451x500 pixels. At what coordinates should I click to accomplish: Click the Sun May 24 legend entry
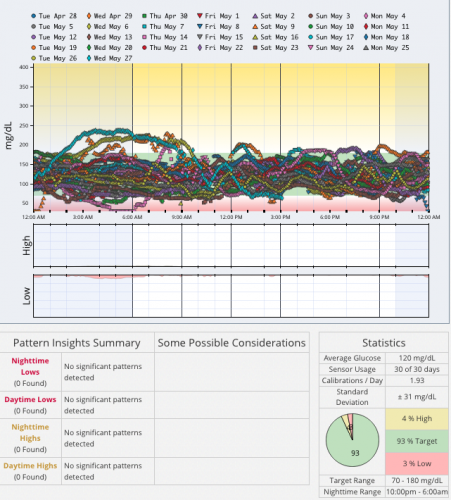[331, 48]
